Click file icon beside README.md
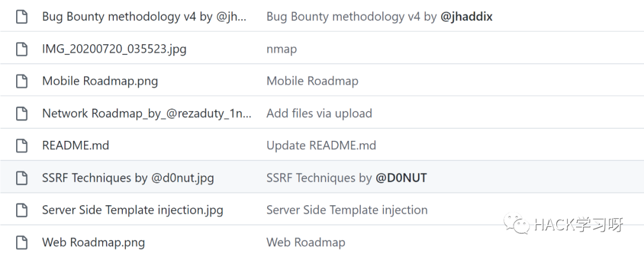The height and width of the screenshot is (253, 644). pos(21,146)
